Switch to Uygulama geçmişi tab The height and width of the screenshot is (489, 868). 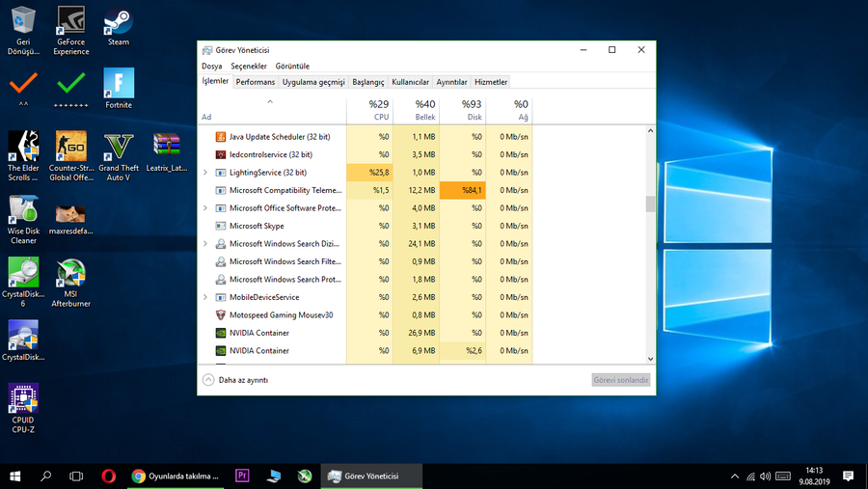click(313, 82)
